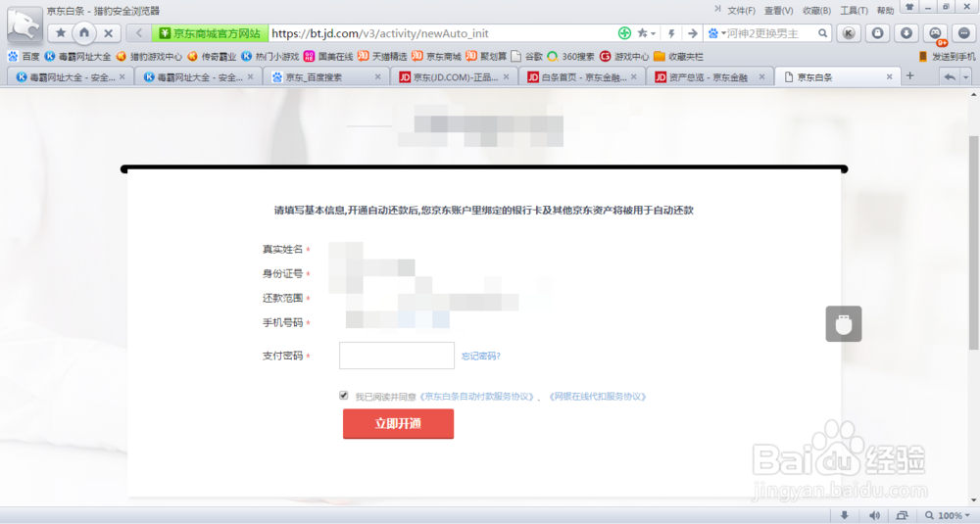
Task: Switch to the 京东_百度搜索 tab
Action: pos(325,76)
